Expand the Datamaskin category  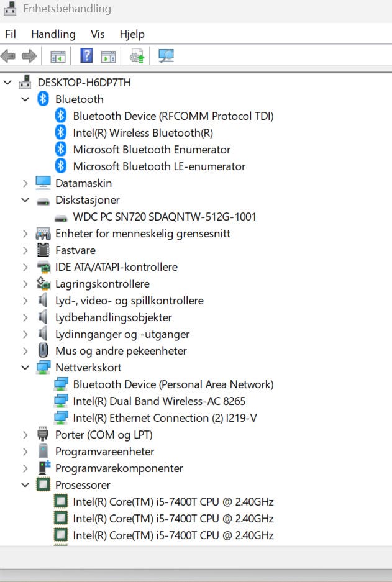(25, 183)
